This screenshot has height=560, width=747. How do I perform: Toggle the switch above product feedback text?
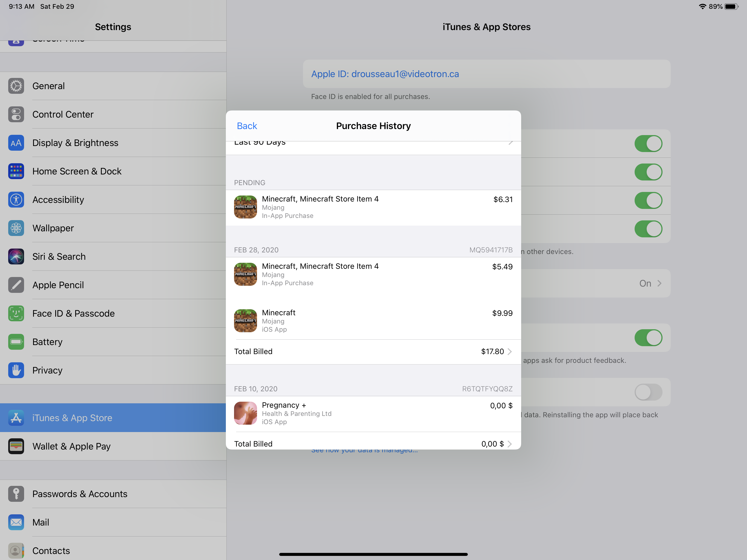pyautogui.click(x=648, y=338)
